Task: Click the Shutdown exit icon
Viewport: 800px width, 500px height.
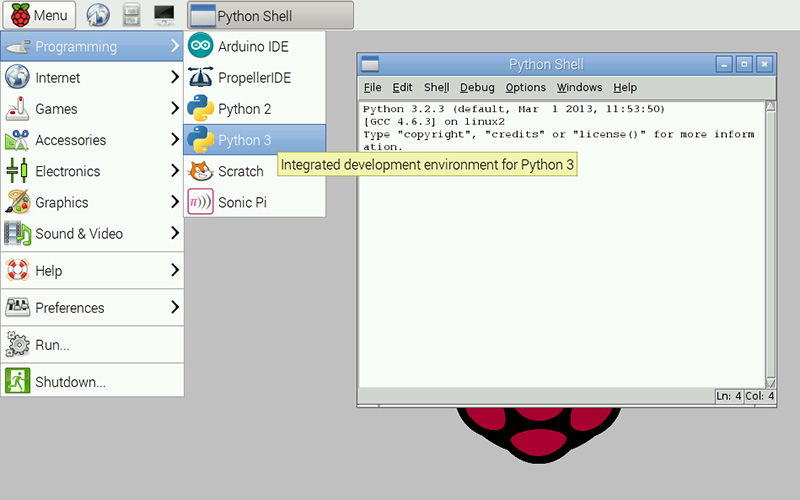Action: [x=17, y=381]
